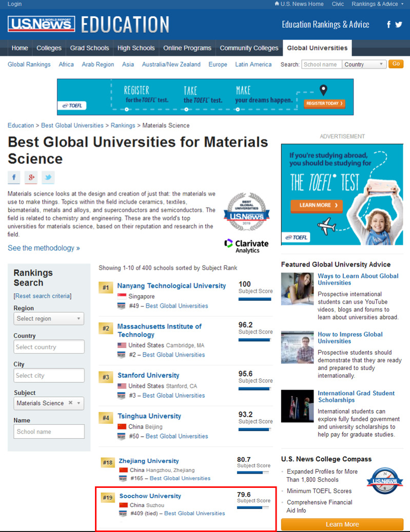Open the See the methodology link
410x532 pixels.
[44, 248]
